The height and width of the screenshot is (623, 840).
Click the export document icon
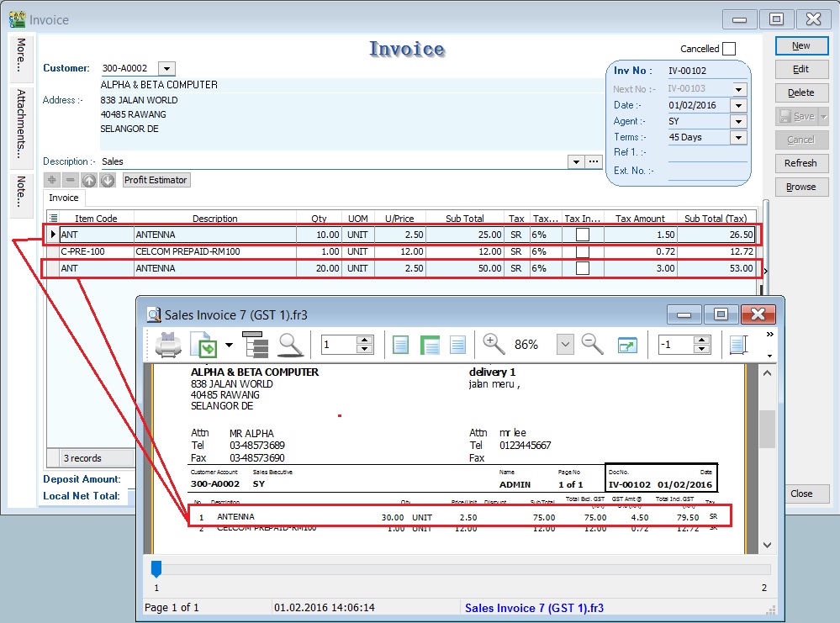(x=203, y=344)
